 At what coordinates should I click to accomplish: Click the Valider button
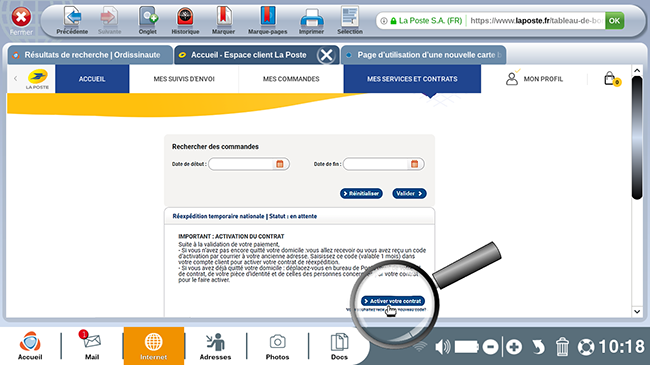coord(409,193)
